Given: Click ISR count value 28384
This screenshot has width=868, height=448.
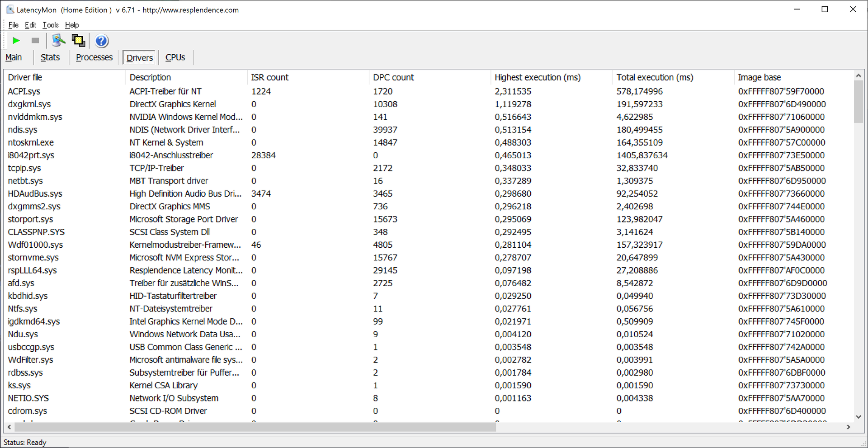Looking at the screenshot, I should click(264, 155).
